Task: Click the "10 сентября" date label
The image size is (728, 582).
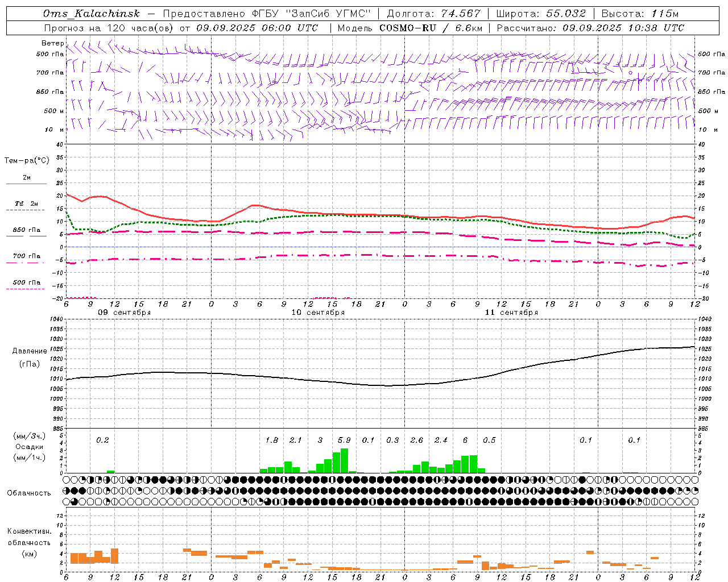Action: pos(318,313)
